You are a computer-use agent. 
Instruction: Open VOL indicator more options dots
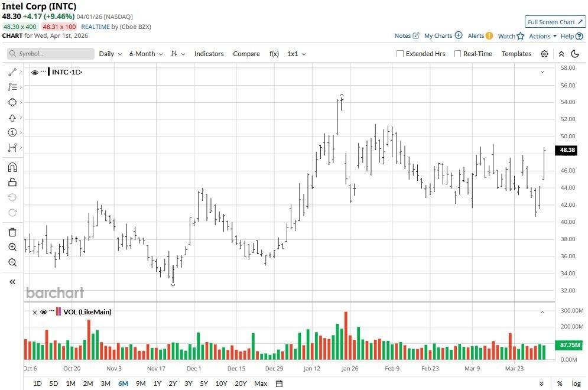(52, 311)
